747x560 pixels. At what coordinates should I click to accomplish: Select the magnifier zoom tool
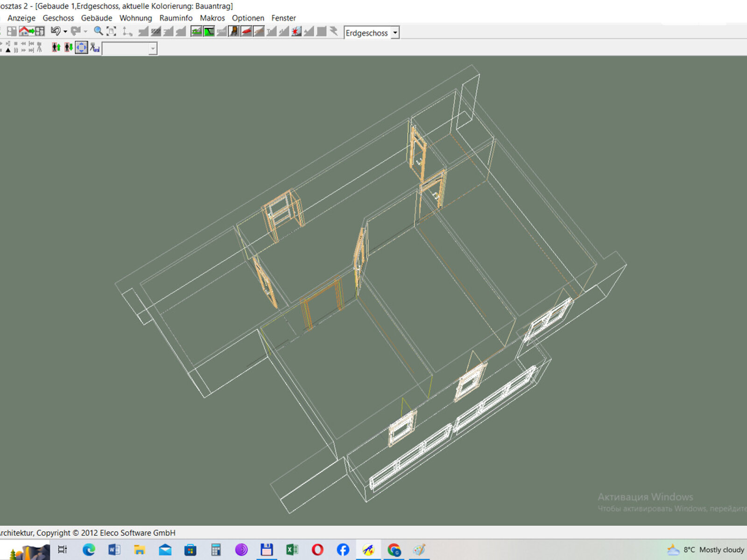point(99,31)
